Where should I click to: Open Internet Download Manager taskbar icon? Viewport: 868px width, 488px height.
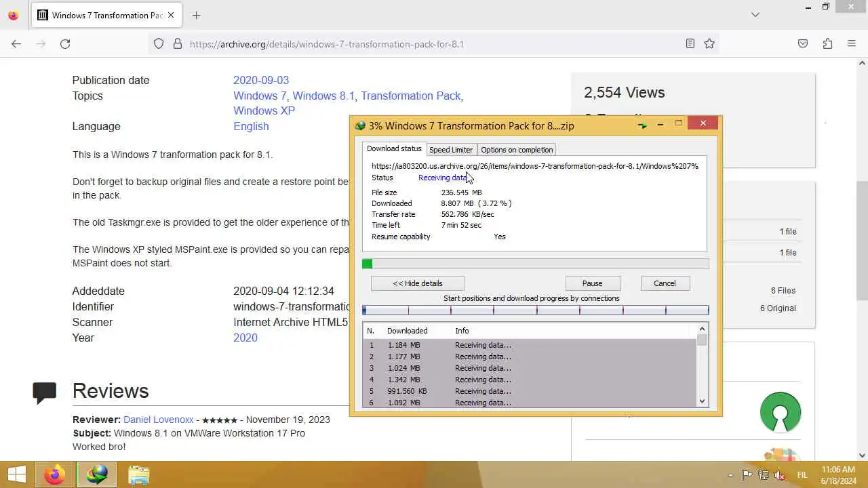click(x=96, y=475)
